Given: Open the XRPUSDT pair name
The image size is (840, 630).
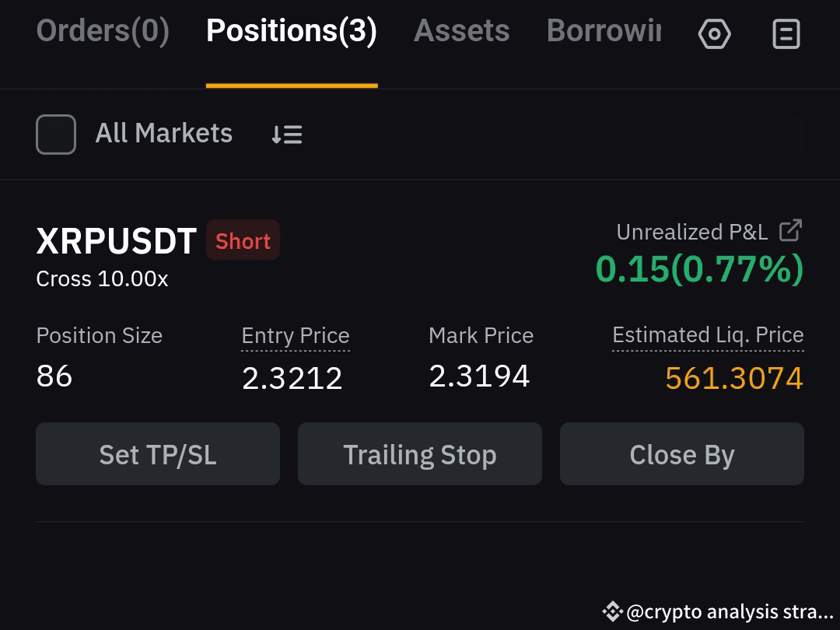Looking at the screenshot, I should (116, 241).
